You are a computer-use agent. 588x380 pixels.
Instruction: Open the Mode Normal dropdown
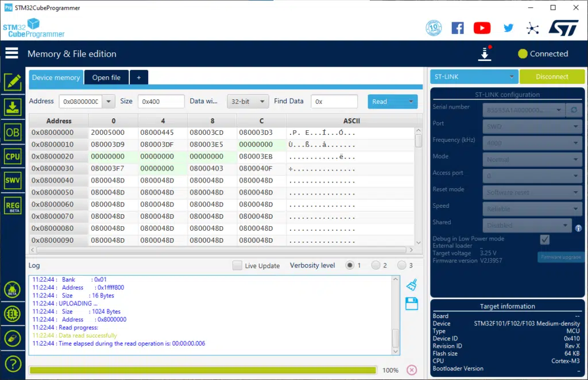[x=532, y=160]
